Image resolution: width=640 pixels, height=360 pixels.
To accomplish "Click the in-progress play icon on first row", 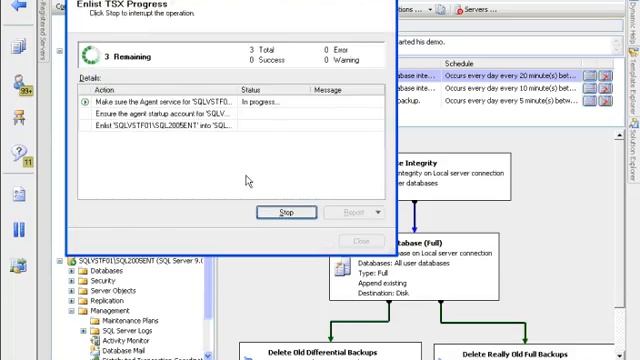I will pyautogui.click(x=85, y=102).
